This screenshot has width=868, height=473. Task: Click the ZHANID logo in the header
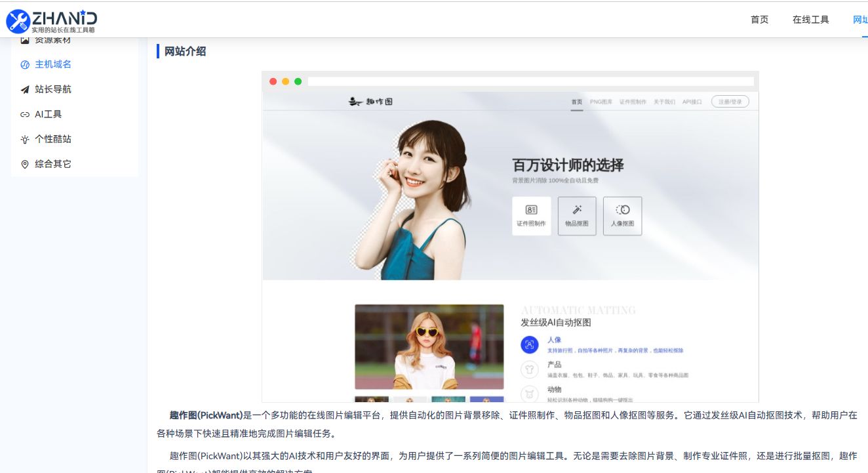(52, 20)
